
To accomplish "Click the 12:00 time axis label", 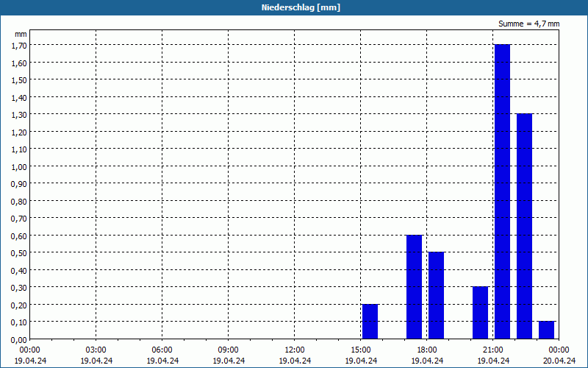I will [295, 350].
